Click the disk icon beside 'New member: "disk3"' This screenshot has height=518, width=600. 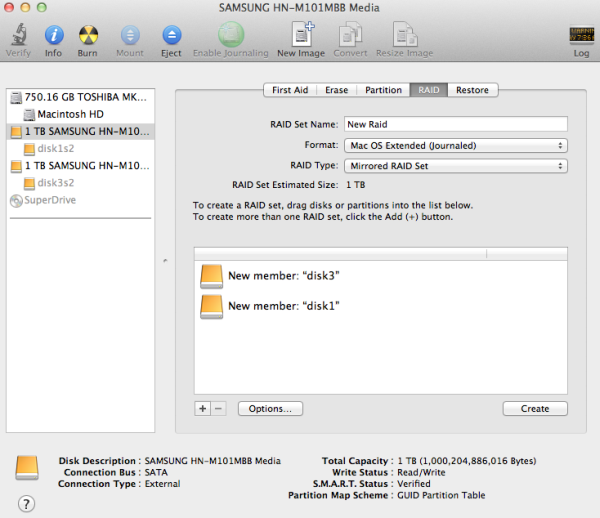tap(212, 276)
